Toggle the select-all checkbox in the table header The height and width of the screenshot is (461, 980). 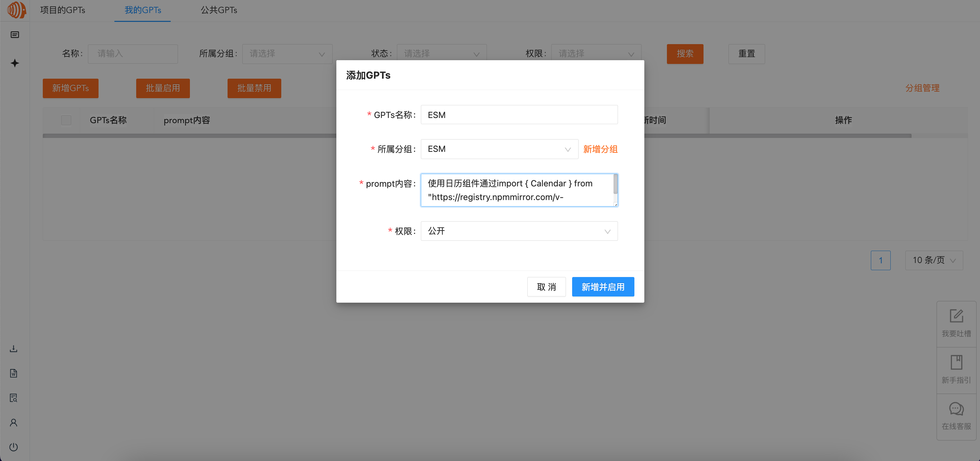coord(66,120)
